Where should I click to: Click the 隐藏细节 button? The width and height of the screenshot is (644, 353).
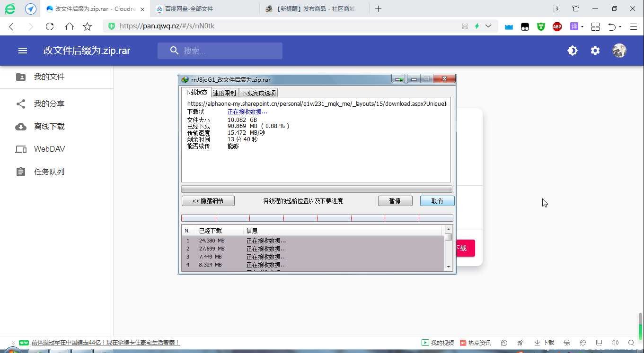208,201
